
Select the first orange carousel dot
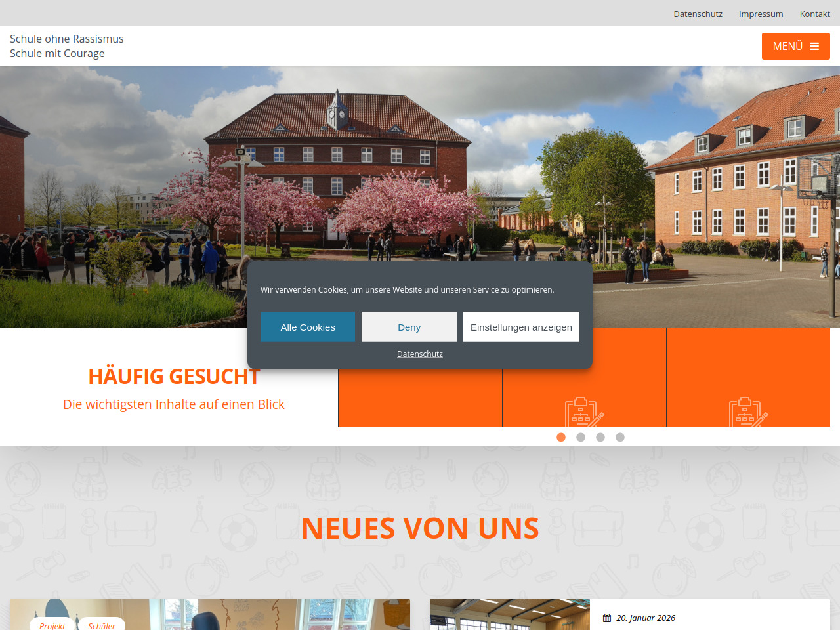point(561,437)
